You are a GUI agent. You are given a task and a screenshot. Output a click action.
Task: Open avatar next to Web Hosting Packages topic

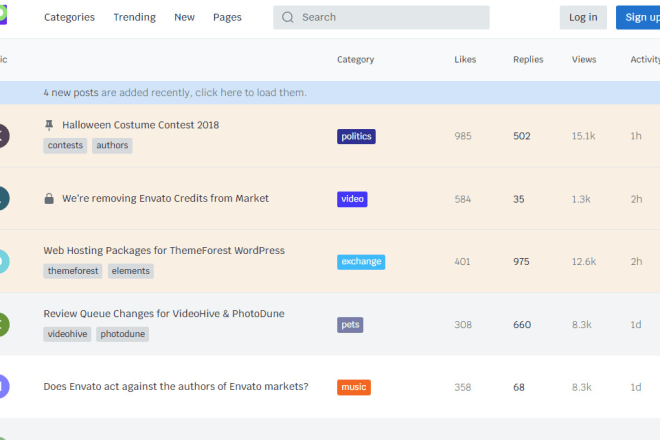(x=3, y=261)
